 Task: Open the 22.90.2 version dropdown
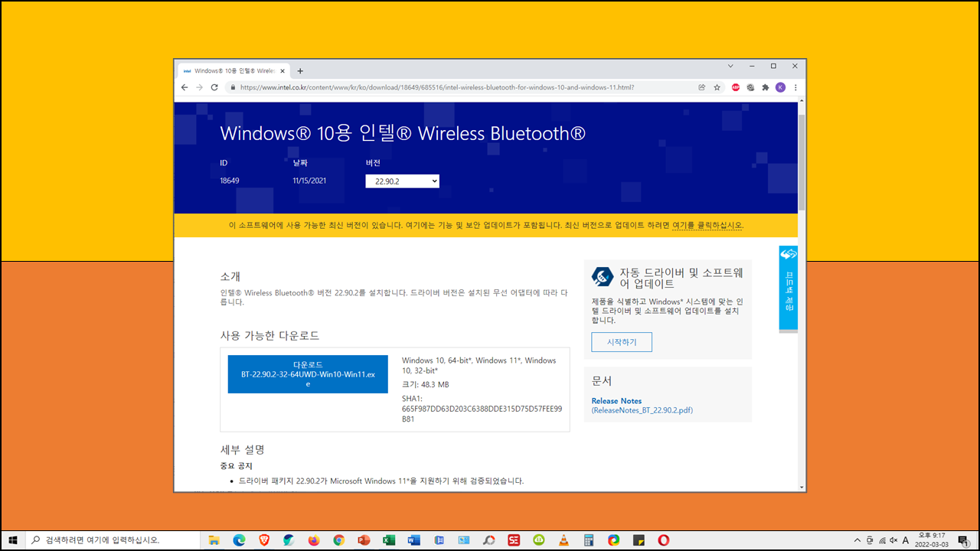403,181
